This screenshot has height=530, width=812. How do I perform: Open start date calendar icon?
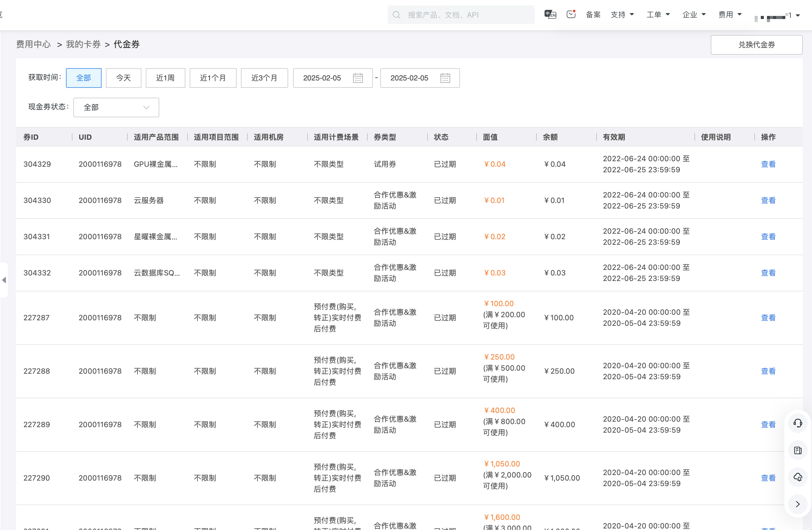pos(358,78)
